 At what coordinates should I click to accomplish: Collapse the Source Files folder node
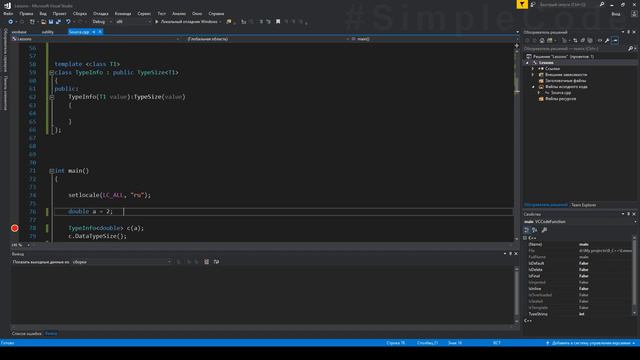coord(533,87)
